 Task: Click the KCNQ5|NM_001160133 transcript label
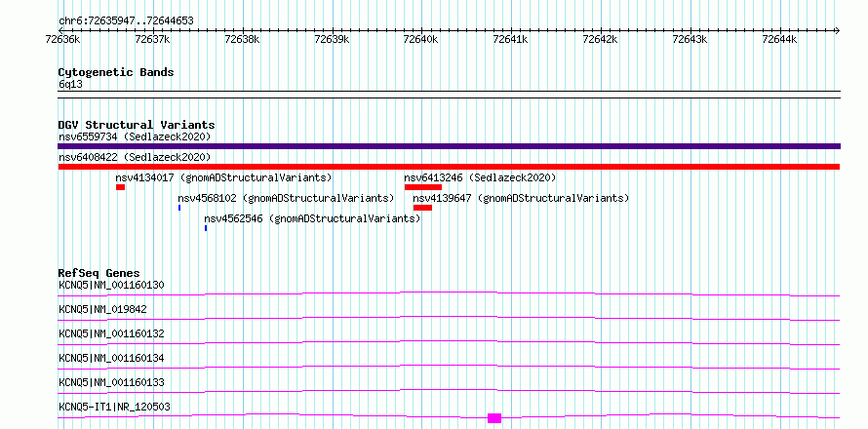pyautogui.click(x=111, y=382)
